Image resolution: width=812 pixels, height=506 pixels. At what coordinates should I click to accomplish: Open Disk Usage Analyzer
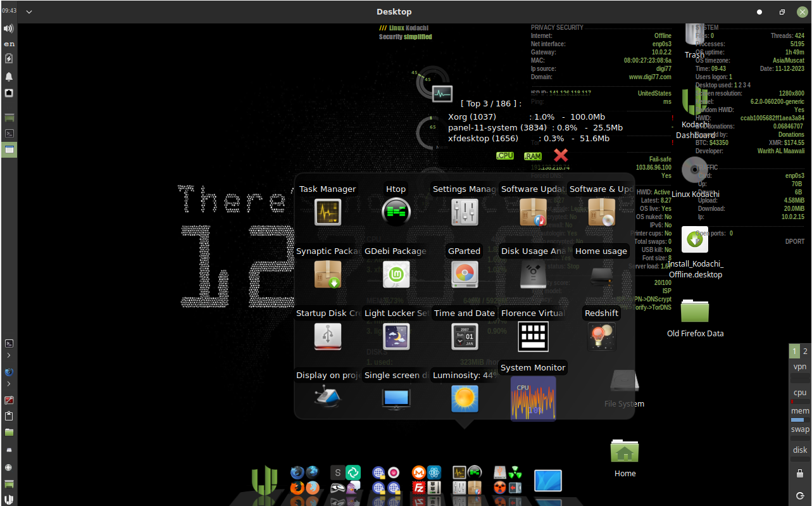(533, 274)
